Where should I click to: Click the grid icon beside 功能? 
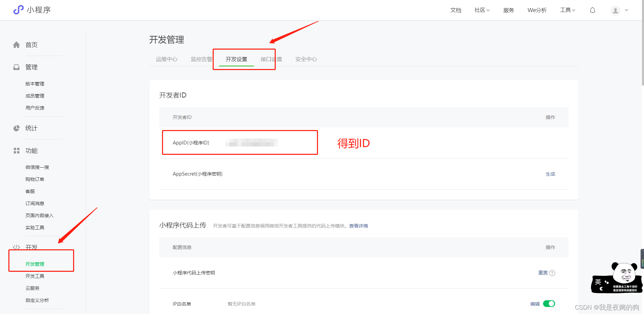(x=16, y=151)
